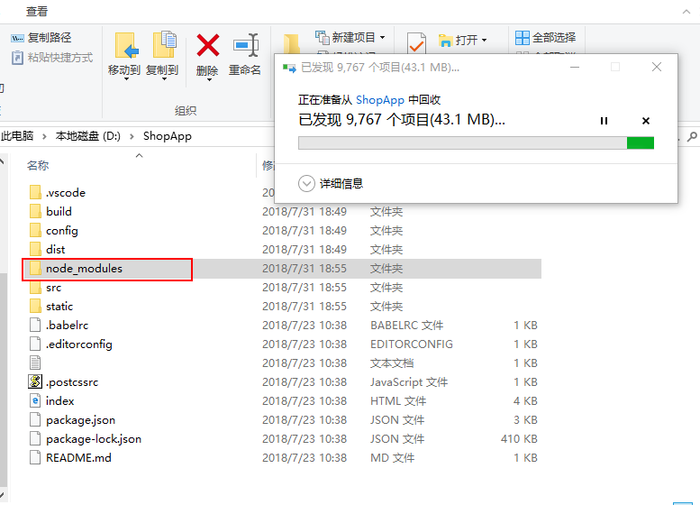
Task: Select the dist folder
Action: pos(55,249)
